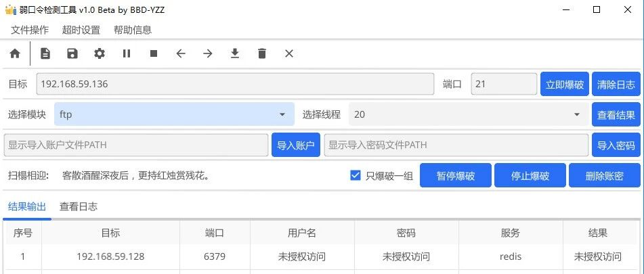The width and height of the screenshot is (644, 274).
Task: Click the 序号 column header
Action: (x=23, y=233)
